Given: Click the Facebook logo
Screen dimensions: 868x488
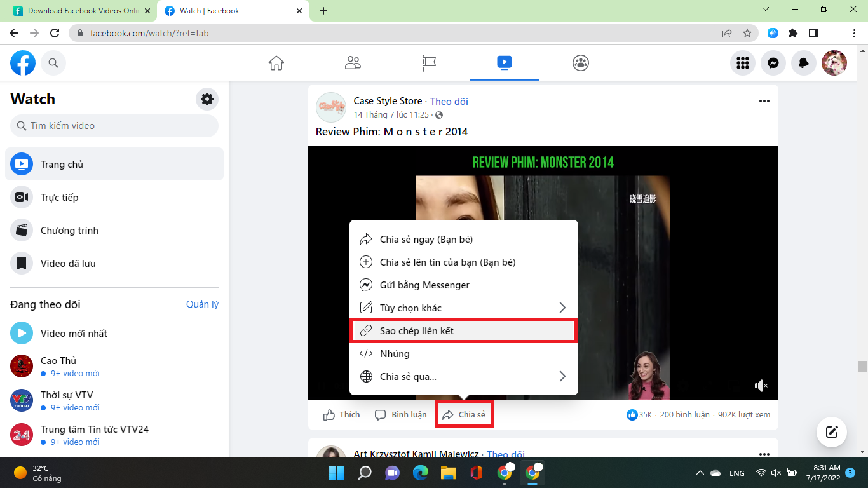Looking at the screenshot, I should click(22, 62).
